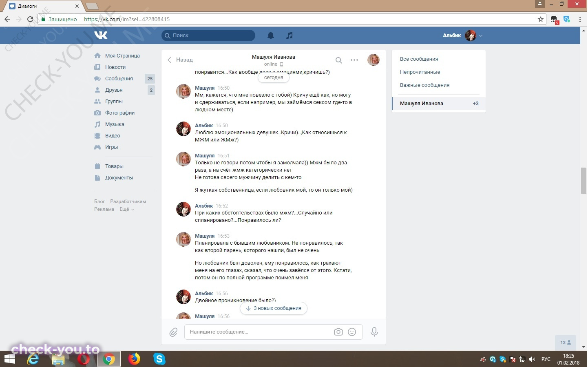The width and height of the screenshot is (588, 367).
Task: Open online friends counter 13
Action: click(x=565, y=343)
